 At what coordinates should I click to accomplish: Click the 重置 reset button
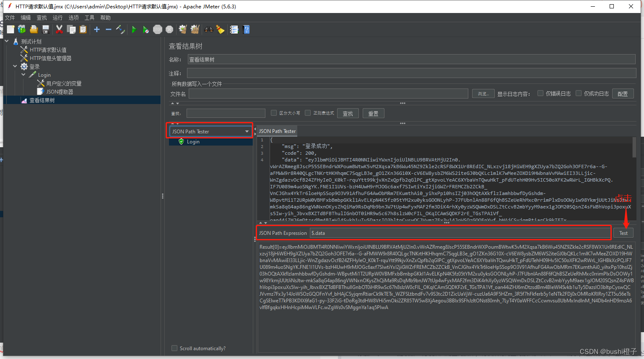373,113
